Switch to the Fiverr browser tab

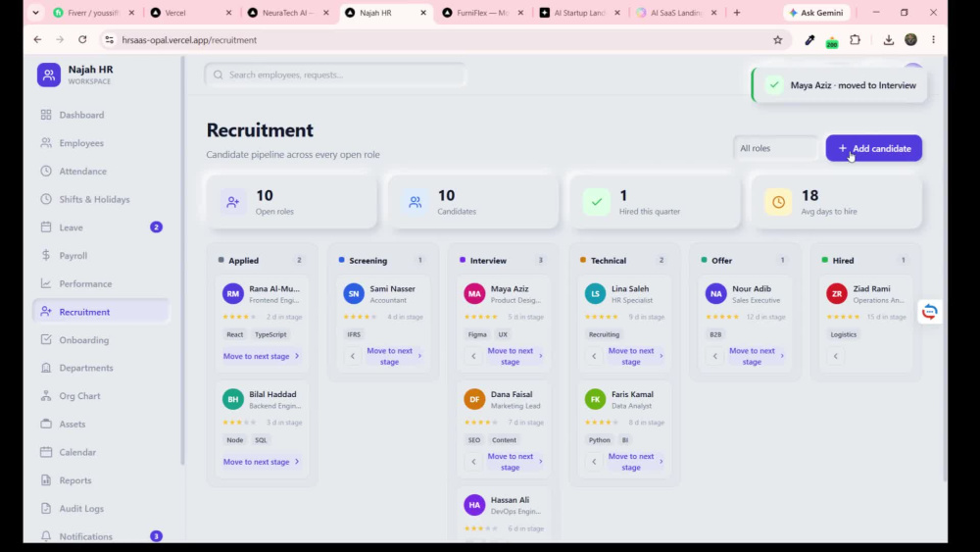coord(93,13)
